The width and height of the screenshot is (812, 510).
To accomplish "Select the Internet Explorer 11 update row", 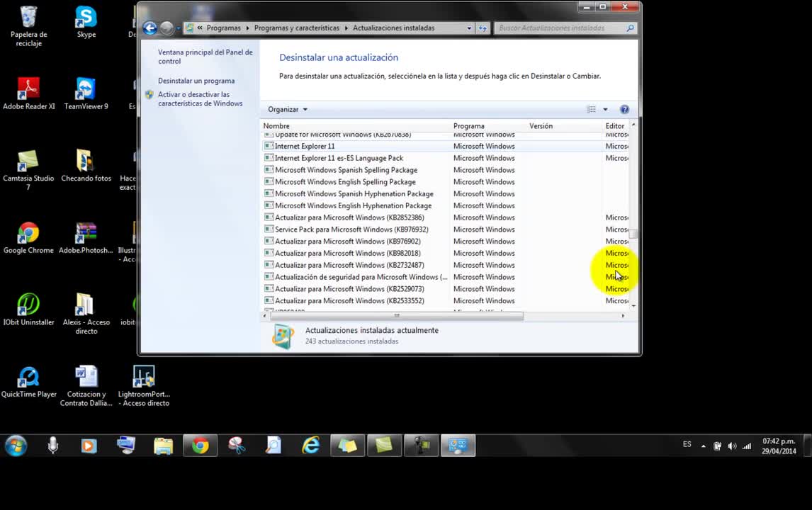I will (x=446, y=146).
